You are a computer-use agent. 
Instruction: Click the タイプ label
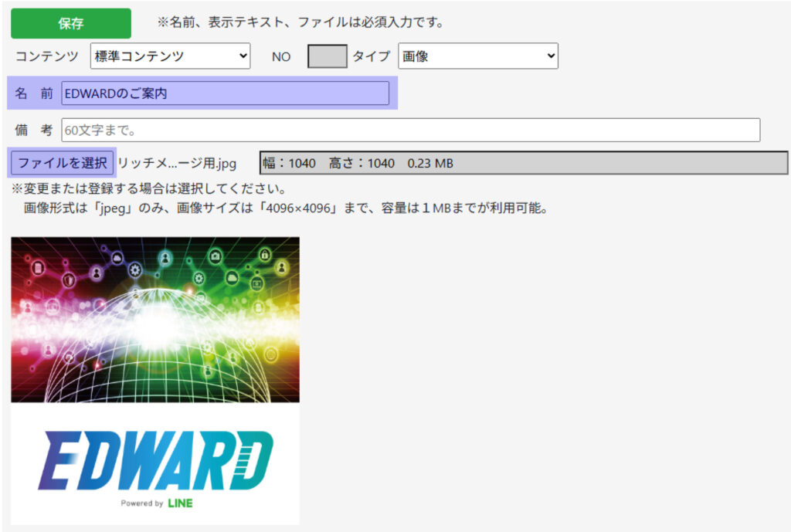point(372,56)
